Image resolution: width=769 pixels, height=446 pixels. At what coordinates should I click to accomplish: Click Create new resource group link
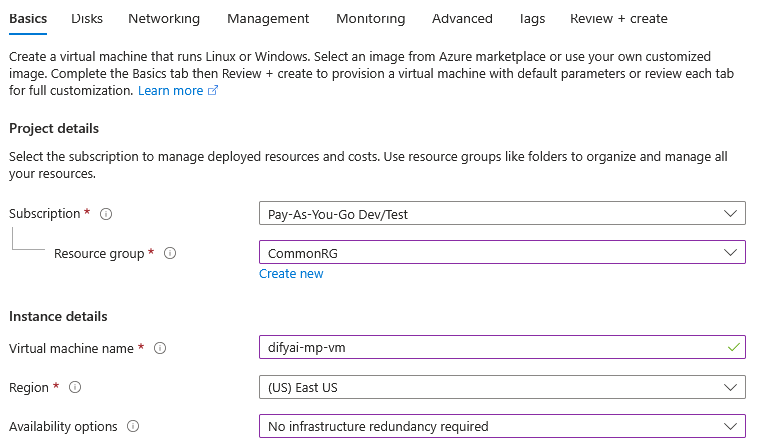(x=291, y=274)
